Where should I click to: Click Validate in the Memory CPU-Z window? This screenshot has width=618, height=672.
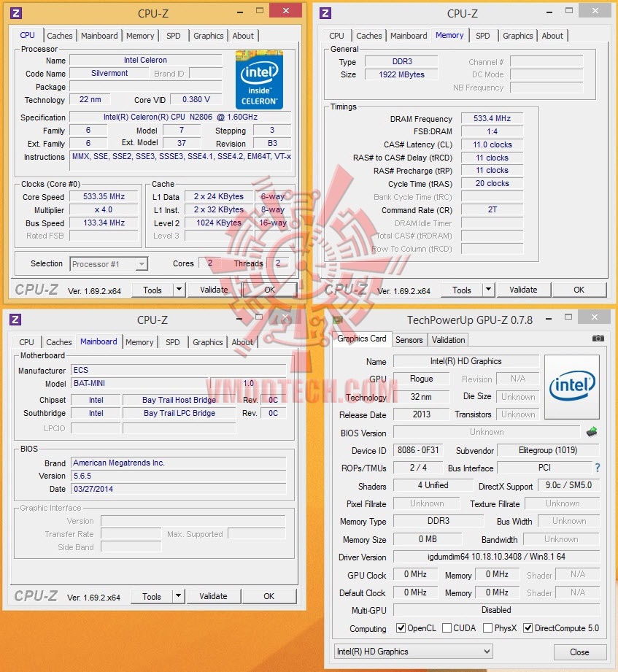(x=523, y=290)
